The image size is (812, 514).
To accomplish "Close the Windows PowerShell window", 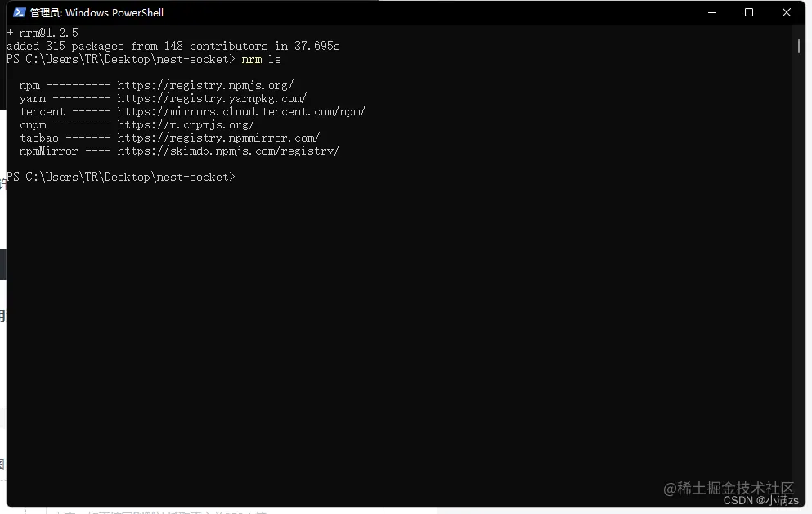I will (786, 12).
